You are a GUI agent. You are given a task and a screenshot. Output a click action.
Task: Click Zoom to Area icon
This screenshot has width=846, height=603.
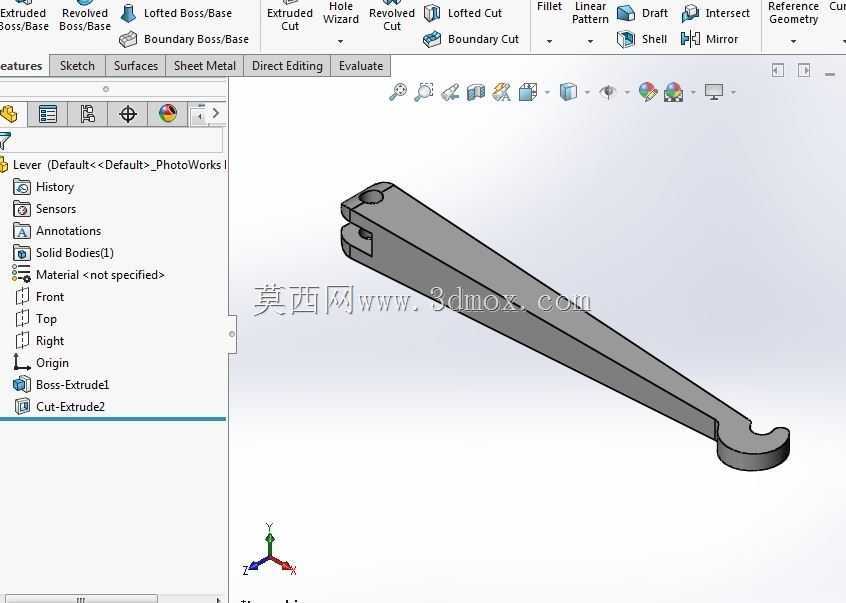coord(424,92)
